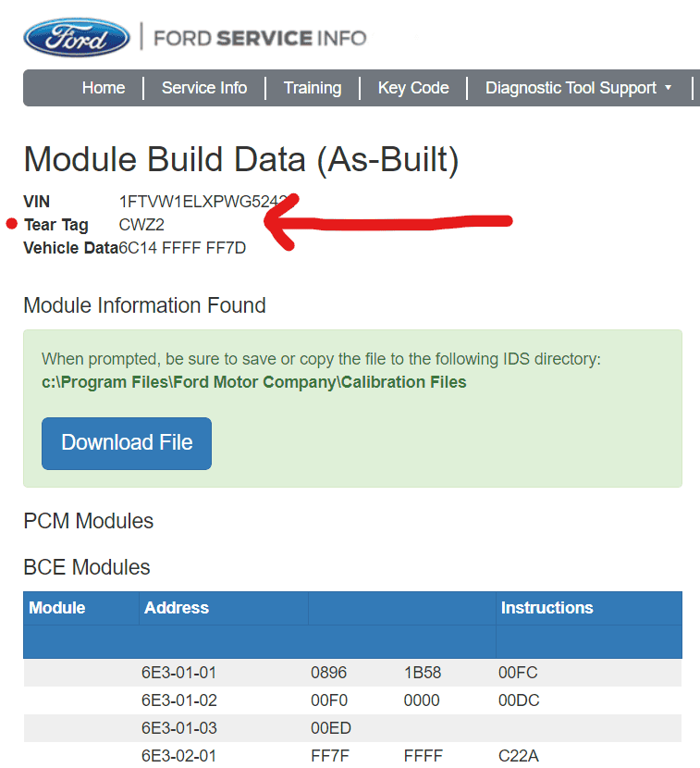Click the Instructions column header
700x768 pixels.
(546, 608)
